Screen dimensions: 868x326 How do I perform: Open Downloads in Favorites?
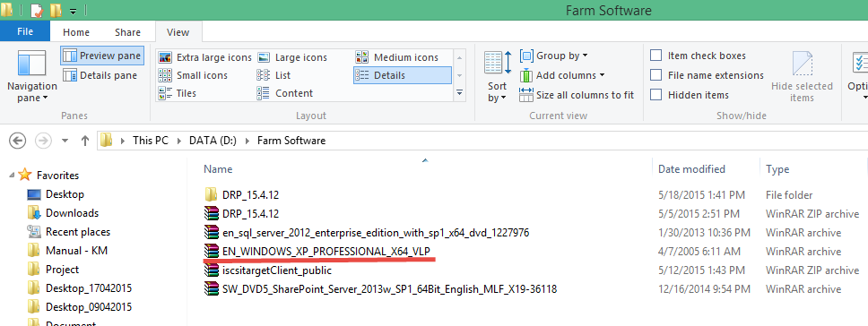click(72, 213)
